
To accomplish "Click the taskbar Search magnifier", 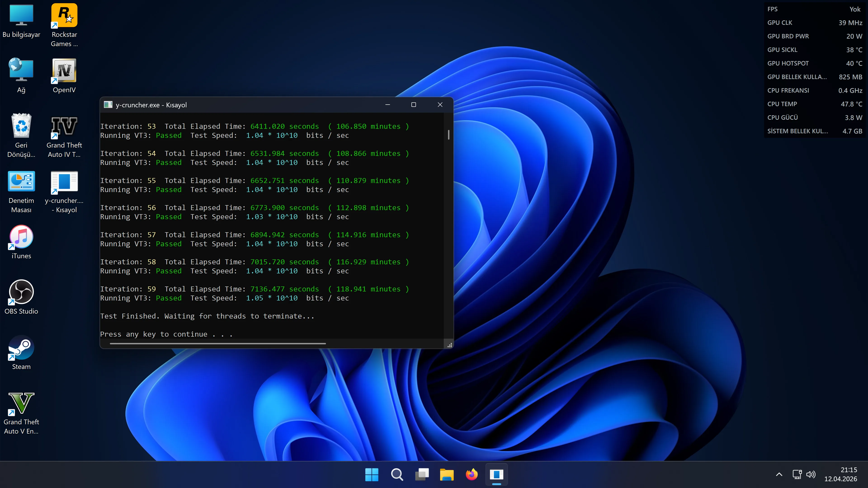I will coord(397,474).
